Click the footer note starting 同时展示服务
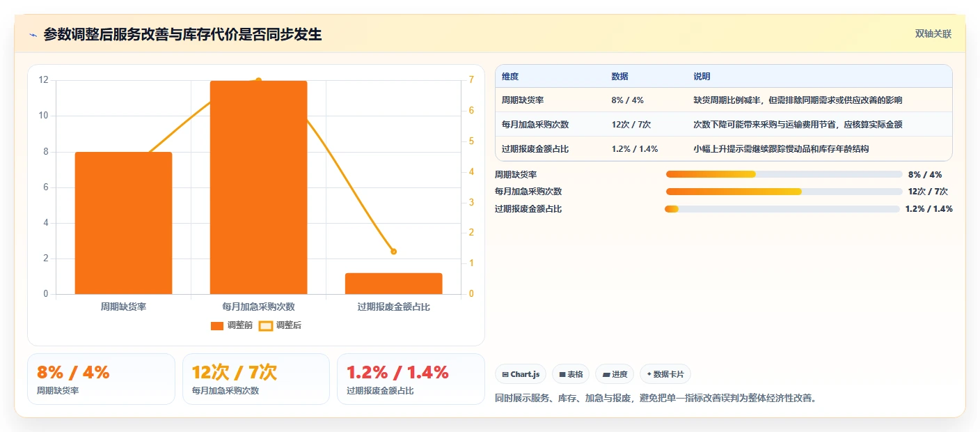 coord(656,399)
